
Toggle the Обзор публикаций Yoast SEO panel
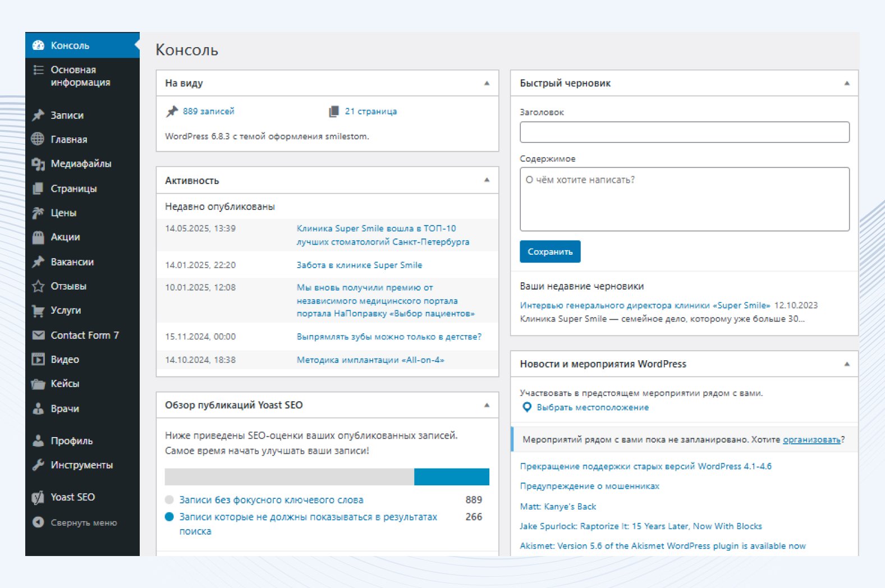point(487,405)
